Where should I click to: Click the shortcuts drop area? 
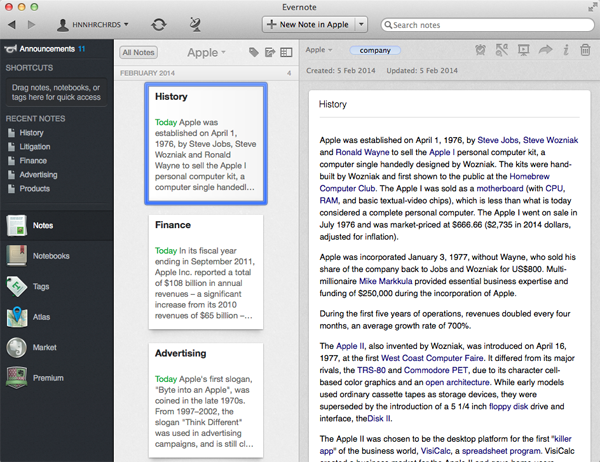[56, 92]
